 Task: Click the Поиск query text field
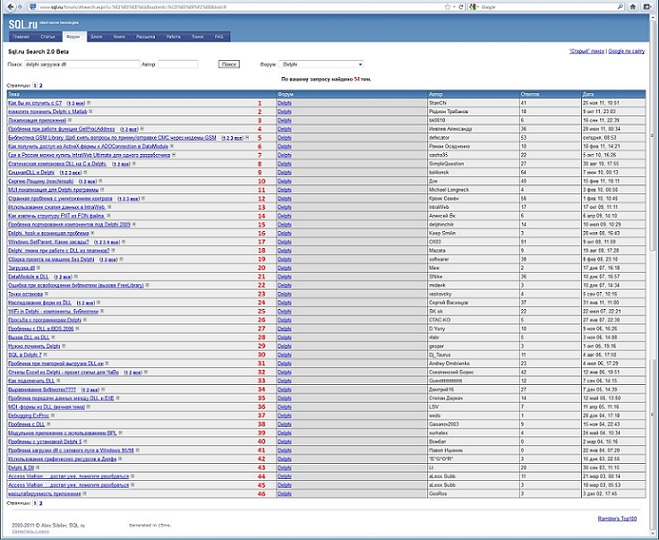point(80,64)
